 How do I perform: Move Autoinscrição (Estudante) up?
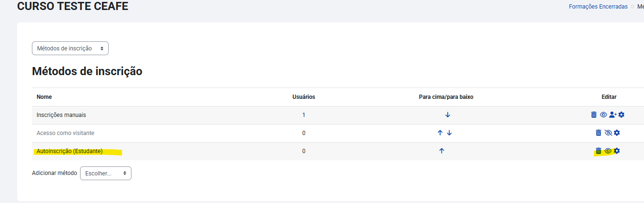coord(442,151)
